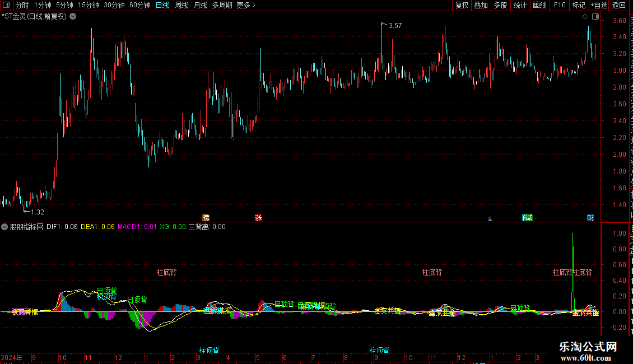Click the diamond marker icon at chart top-right

[585, 17]
